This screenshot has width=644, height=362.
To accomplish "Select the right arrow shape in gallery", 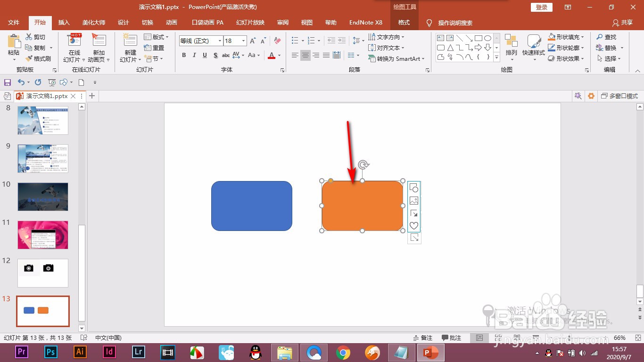I will pyautogui.click(x=478, y=48).
